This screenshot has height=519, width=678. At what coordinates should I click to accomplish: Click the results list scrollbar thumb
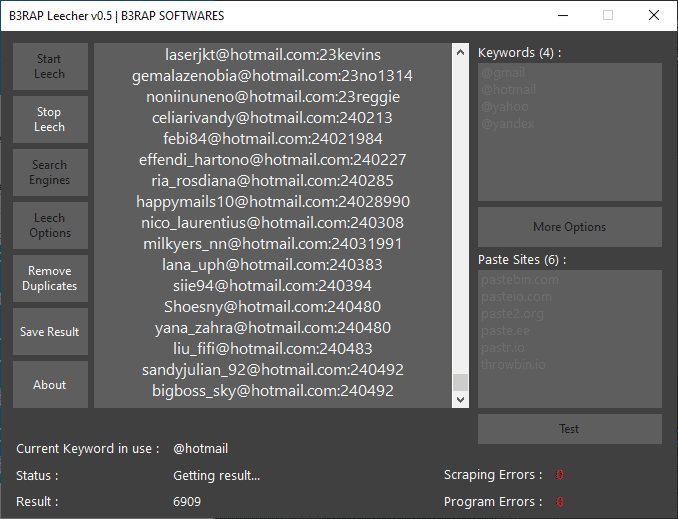tap(461, 382)
